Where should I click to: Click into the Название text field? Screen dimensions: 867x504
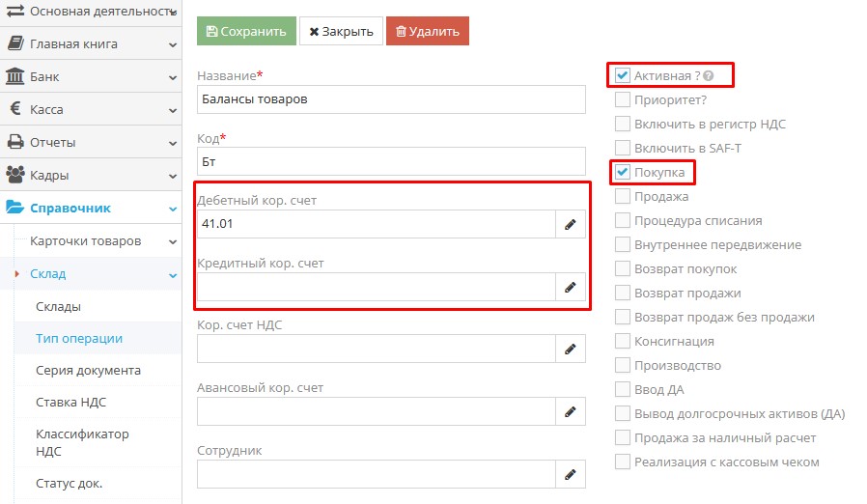click(x=391, y=99)
